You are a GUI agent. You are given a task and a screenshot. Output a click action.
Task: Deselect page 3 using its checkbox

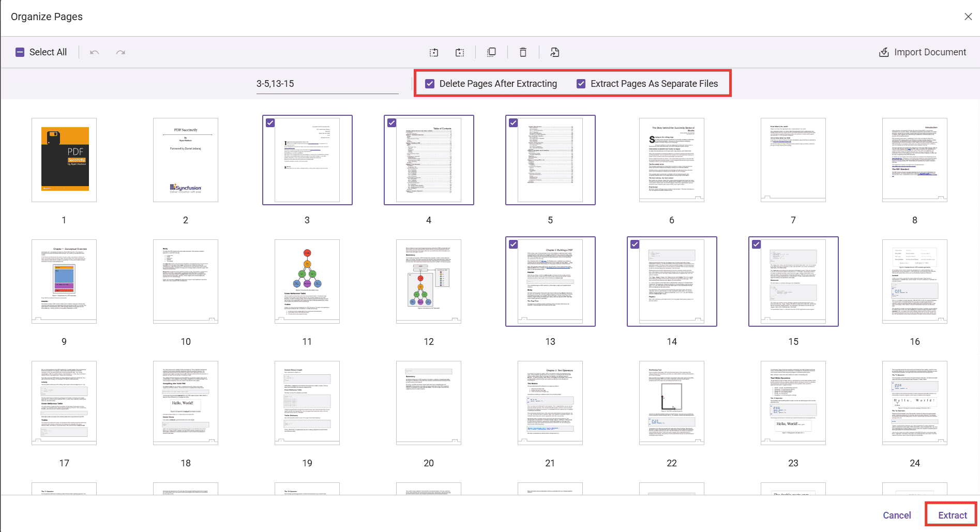click(x=270, y=123)
